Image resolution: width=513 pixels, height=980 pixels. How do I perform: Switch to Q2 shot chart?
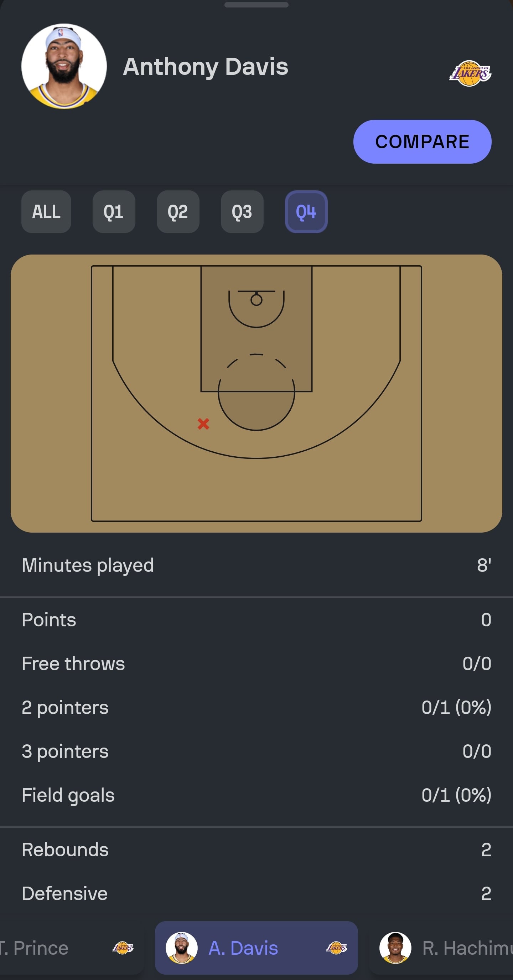[x=178, y=212]
